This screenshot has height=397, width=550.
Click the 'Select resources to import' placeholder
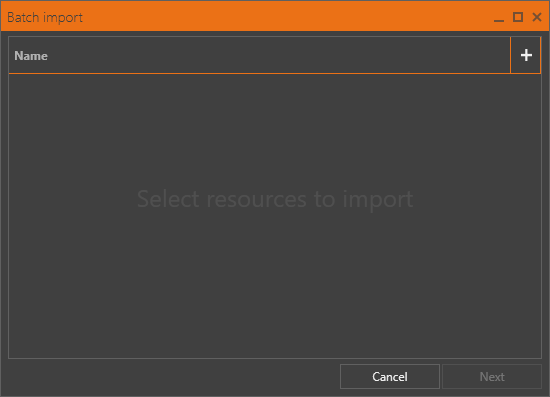pyautogui.click(x=275, y=199)
